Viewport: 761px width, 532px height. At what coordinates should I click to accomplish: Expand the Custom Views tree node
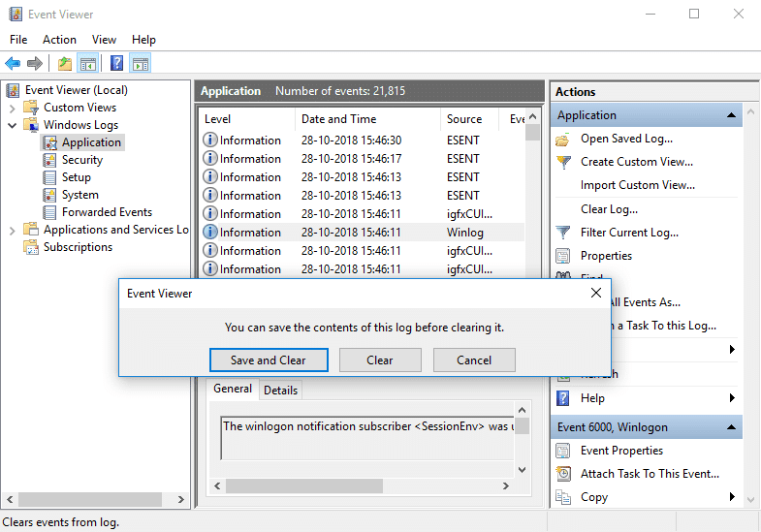coord(13,108)
